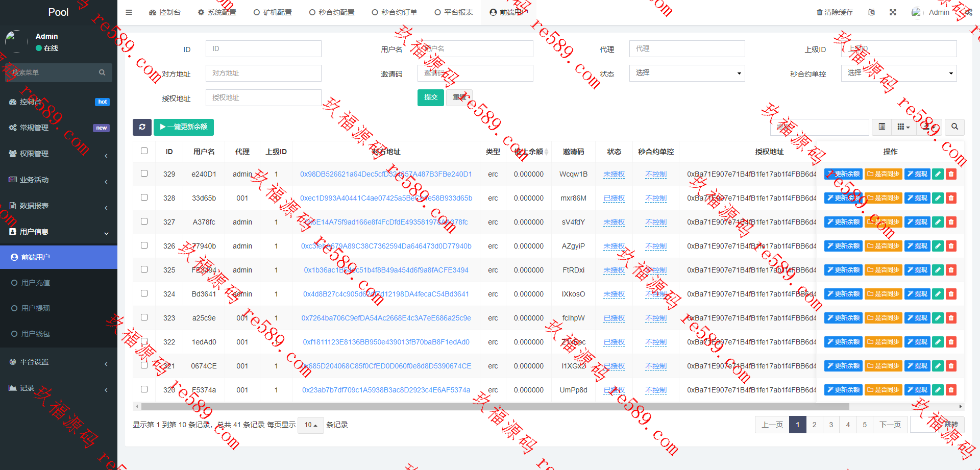Click the language switch icon in header

[x=871, y=12]
